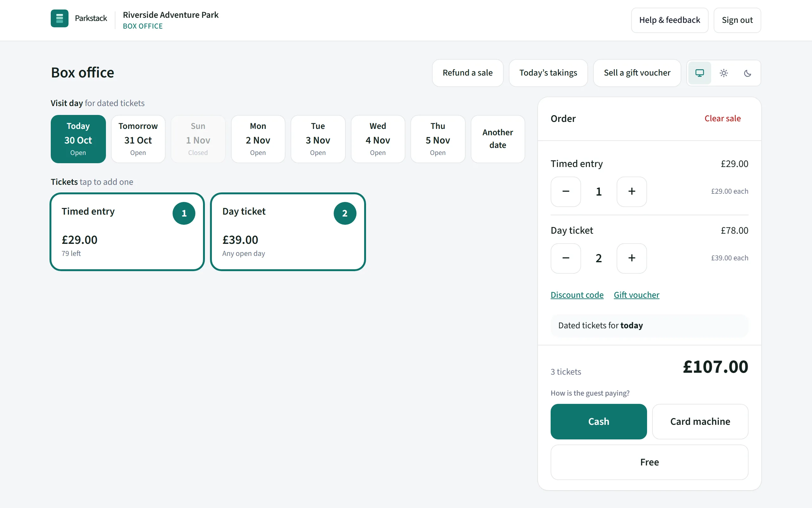812x508 pixels.
Task: Choose Cash payment method
Action: (599, 422)
